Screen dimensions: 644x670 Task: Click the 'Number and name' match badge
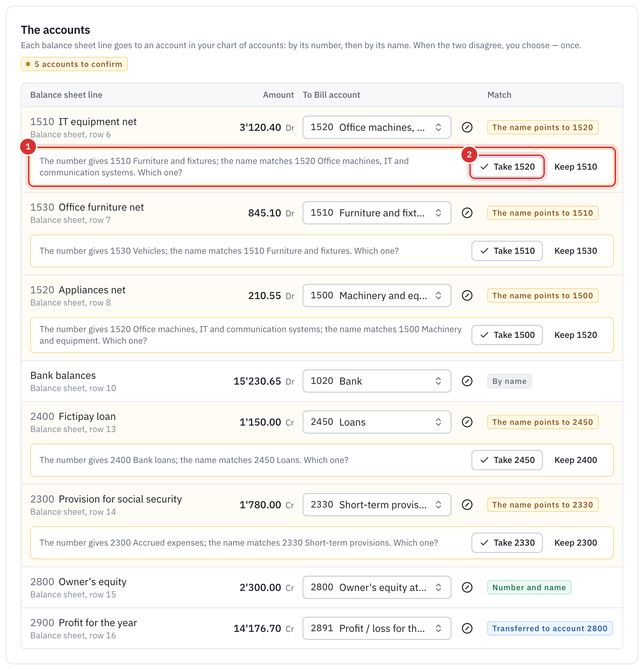(529, 587)
